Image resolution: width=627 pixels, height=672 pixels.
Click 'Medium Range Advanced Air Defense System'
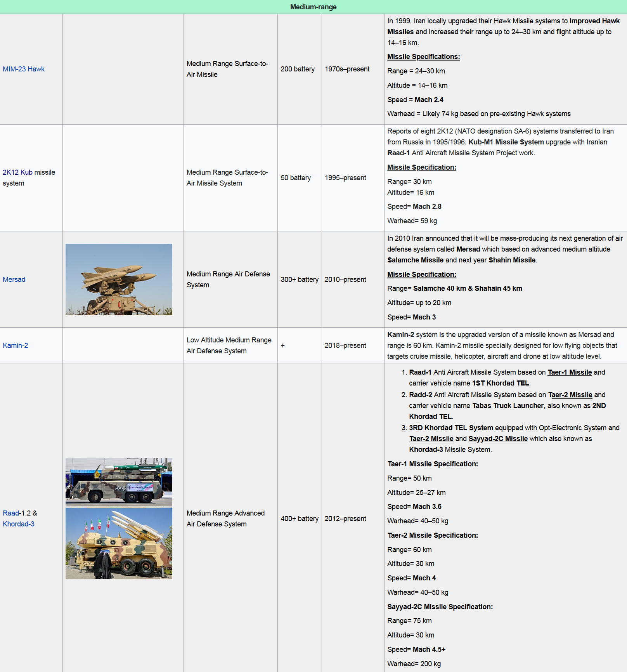(x=225, y=519)
